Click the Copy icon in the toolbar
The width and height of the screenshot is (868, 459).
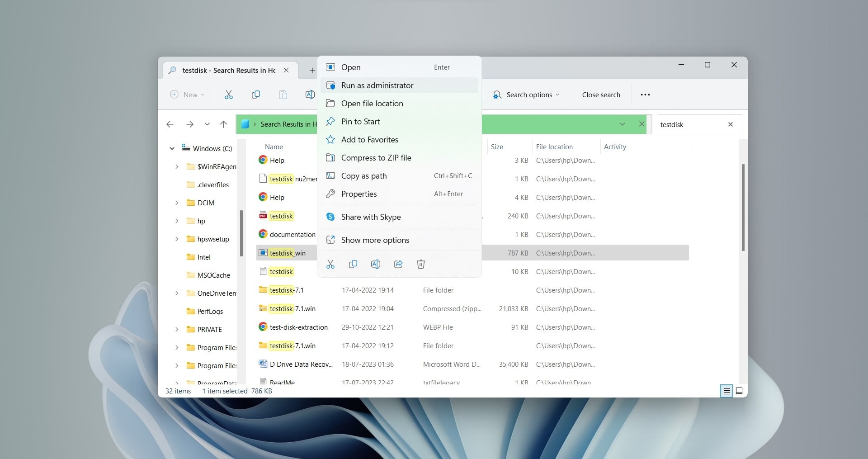(255, 95)
